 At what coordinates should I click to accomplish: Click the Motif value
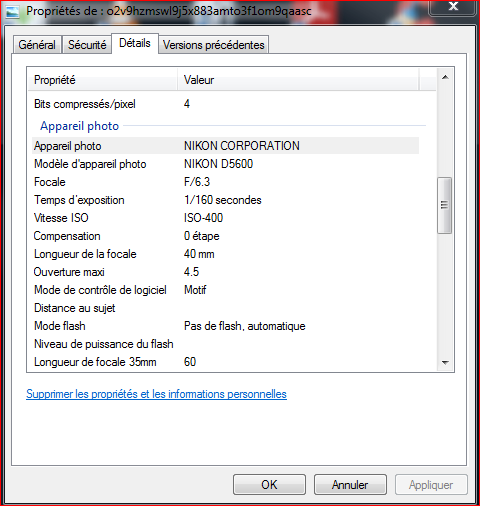[195, 290]
